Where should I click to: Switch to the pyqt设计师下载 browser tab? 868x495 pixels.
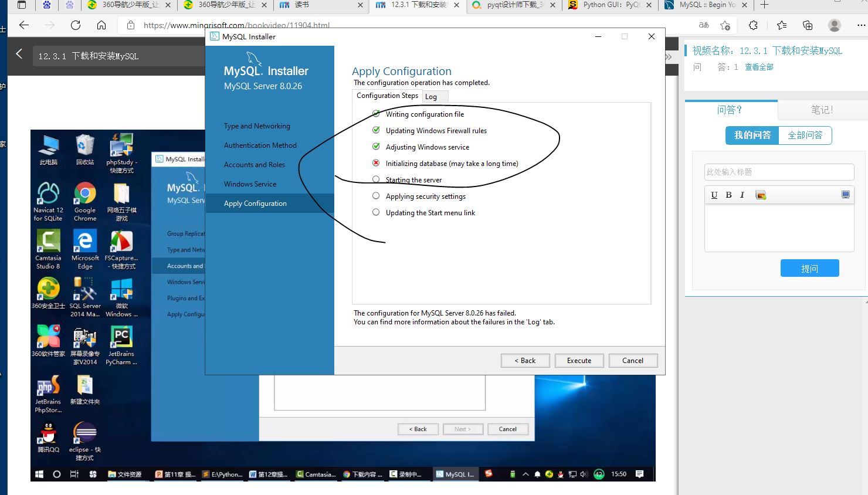pos(514,5)
